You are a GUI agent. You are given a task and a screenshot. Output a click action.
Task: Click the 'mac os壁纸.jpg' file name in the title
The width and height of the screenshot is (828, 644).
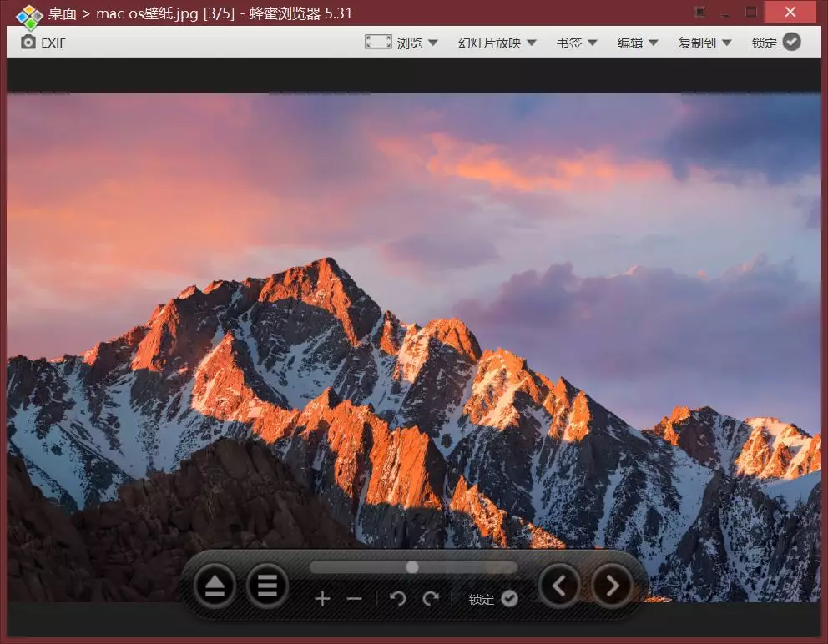tap(148, 13)
